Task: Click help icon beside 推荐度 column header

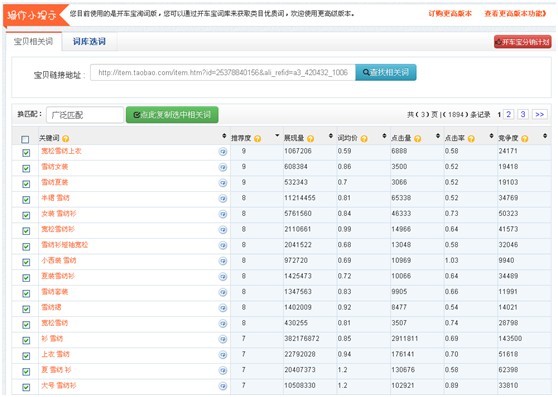Action: (257, 138)
